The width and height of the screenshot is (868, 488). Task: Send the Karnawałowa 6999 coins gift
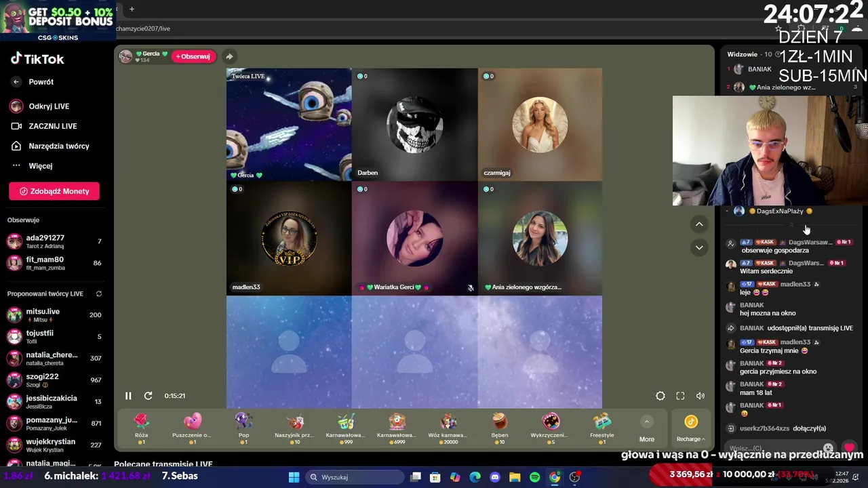[397, 428]
